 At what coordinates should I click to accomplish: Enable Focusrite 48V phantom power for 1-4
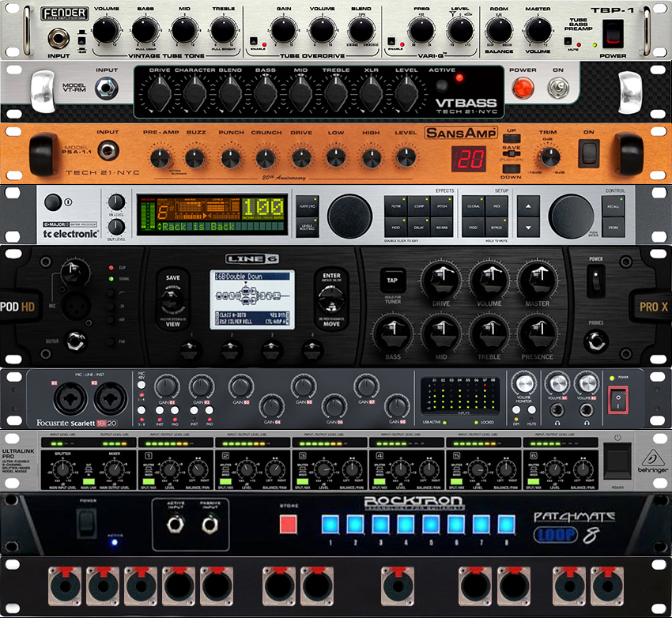[x=142, y=385]
